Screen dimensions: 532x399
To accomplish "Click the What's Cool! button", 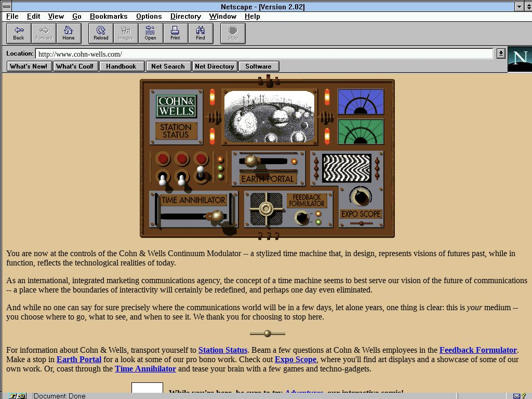I will pyautogui.click(x=75, y=66).
